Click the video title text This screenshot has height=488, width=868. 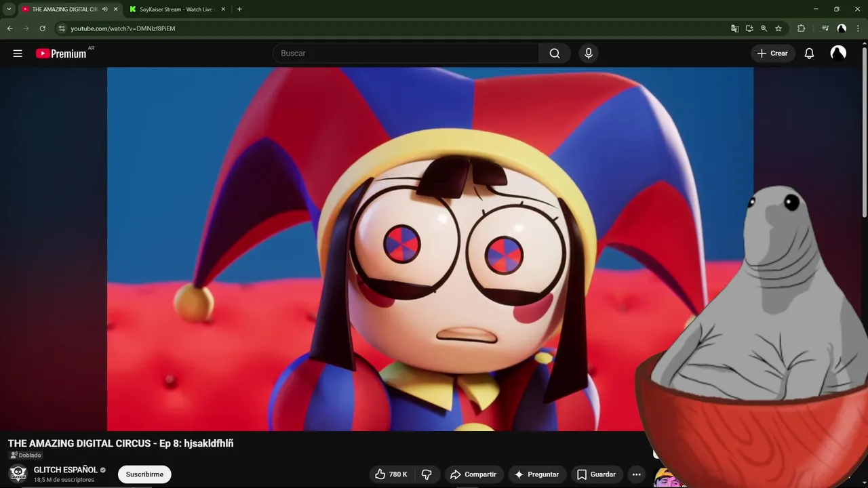pyautogui.click(x=121, y=443)
